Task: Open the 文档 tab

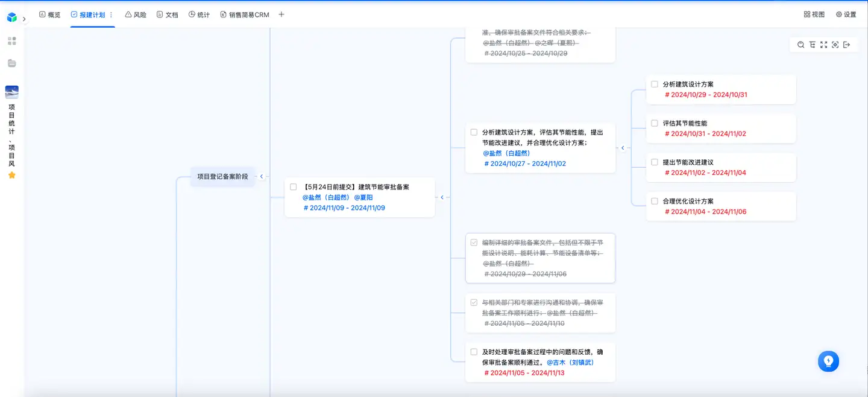Action: (167, 14)
